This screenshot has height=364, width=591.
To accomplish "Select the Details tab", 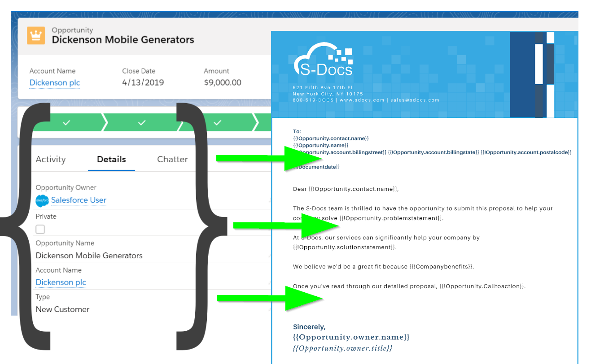I will (111, 159).
